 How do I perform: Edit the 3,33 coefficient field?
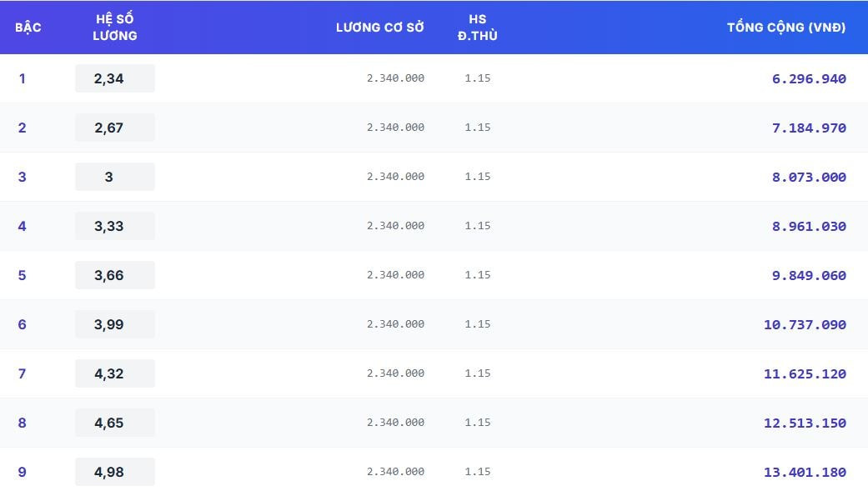(x=114, y=226)
